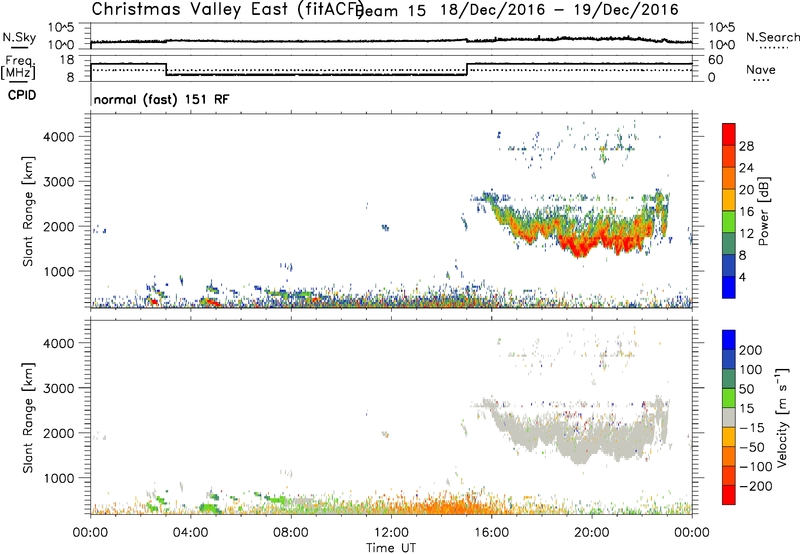Click the "16" label on Power colorbar
Screen dimensions: 800x554
pyautogui.click(x=746, y=212)
